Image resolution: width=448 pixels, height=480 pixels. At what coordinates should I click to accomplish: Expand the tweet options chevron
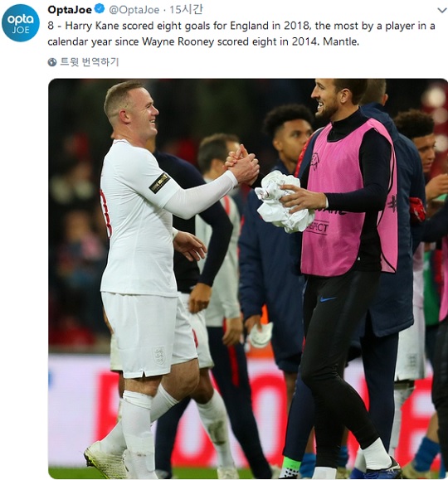[441, 10]
